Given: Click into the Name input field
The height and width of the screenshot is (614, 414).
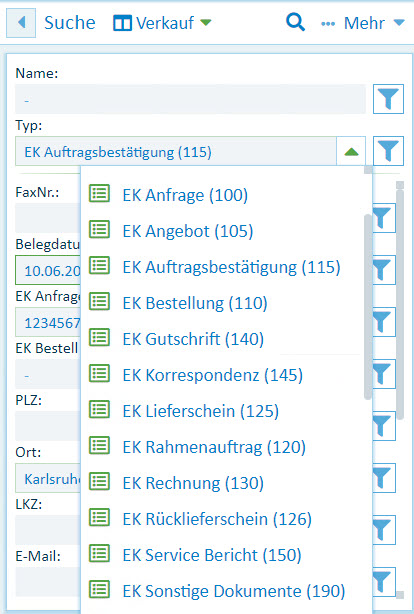Looking at the screenshot, I should [190, 99].
